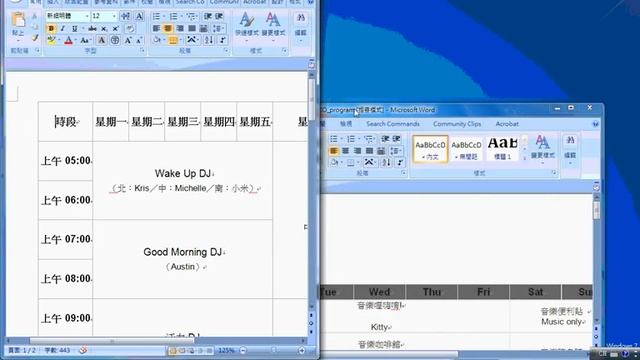Image resolution: width=640 pixels, height=360 pixels.
Task: Click Bullets icon in right Word window
Action: pos(334,139)
